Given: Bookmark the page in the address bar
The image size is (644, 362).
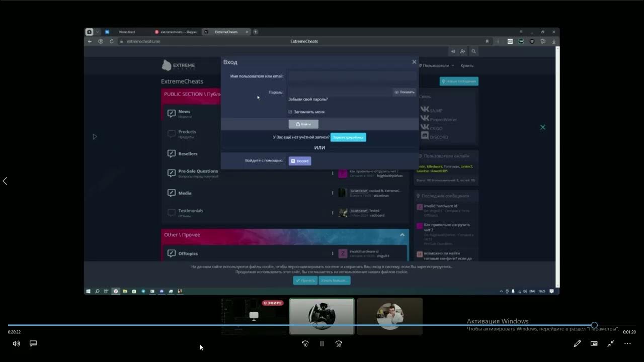Looking at the screenshot, I should point(487,41).
